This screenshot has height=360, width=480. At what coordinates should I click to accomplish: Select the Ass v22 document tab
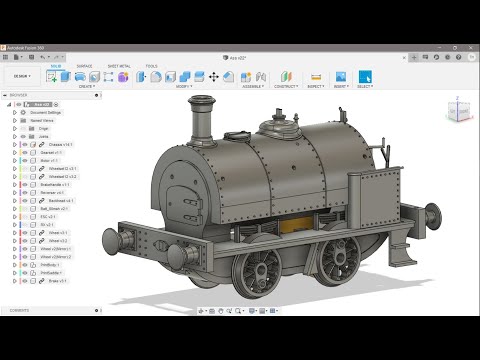(x=235, y=58)
